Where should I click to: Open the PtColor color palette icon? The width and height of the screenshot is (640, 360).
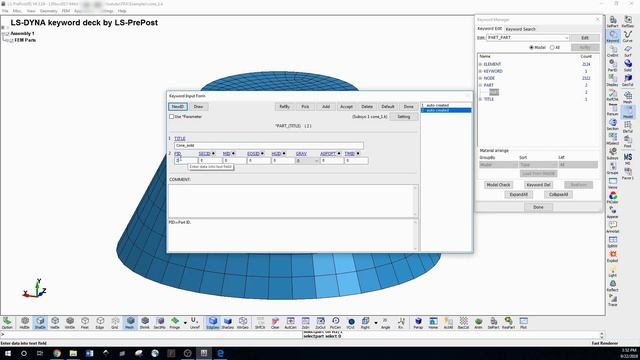click(613, 198)
